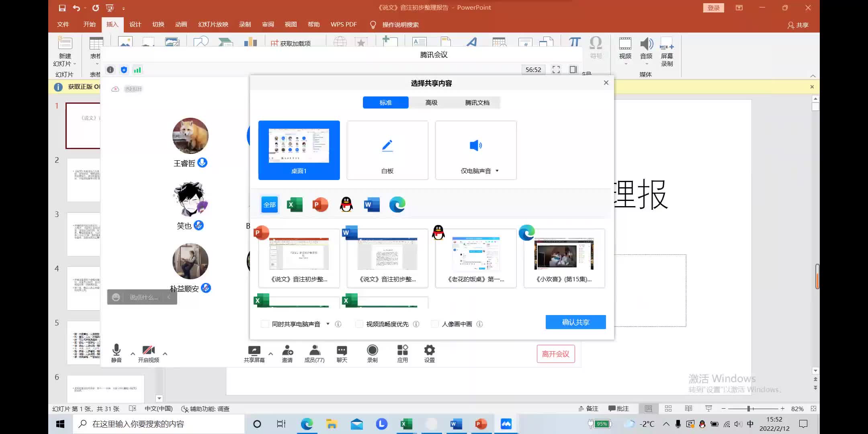Enable 同时共享电脑声音 checkbox
Viewport: 868px width, 434px height.
(265, 324)
